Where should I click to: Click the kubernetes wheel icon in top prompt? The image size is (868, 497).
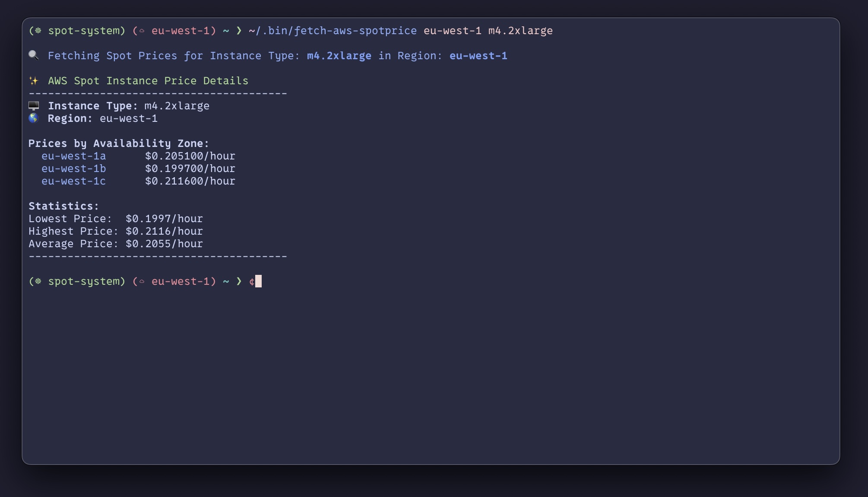38,31
